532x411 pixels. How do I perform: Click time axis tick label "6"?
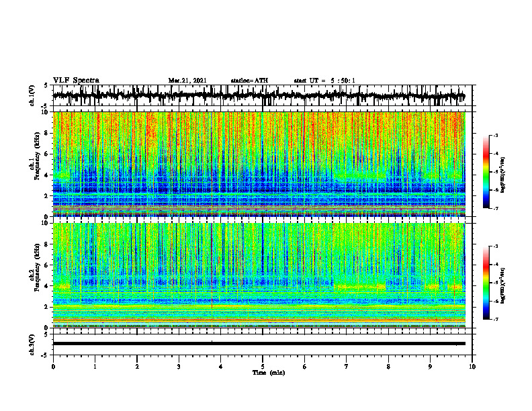point(305,367)
